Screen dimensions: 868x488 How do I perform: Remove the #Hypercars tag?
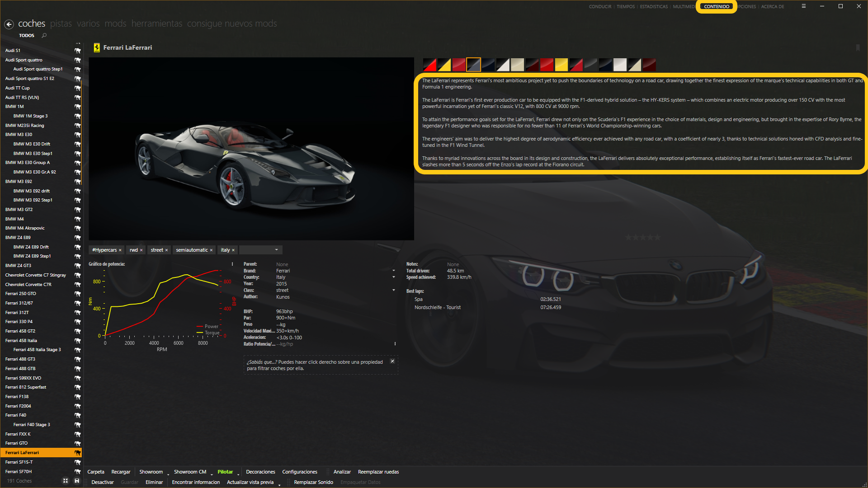120,250
